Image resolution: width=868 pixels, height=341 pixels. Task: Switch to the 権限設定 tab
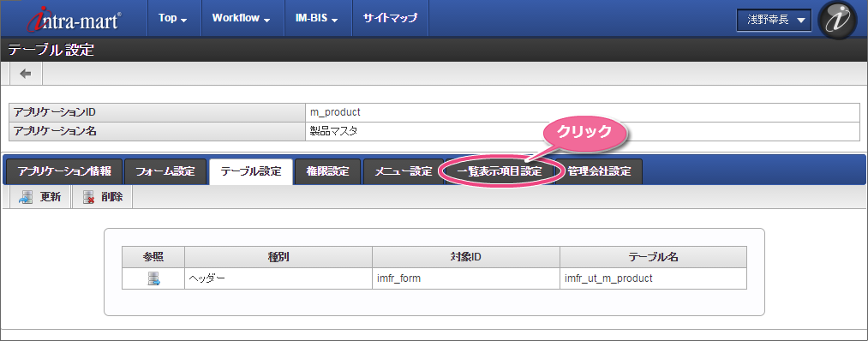327,171
